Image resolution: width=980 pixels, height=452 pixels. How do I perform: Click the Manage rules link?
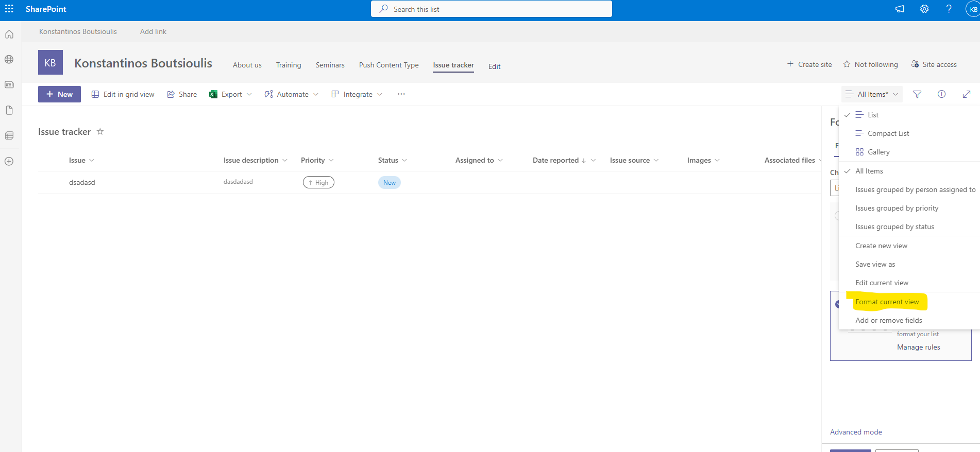click(x=918, y=347)
